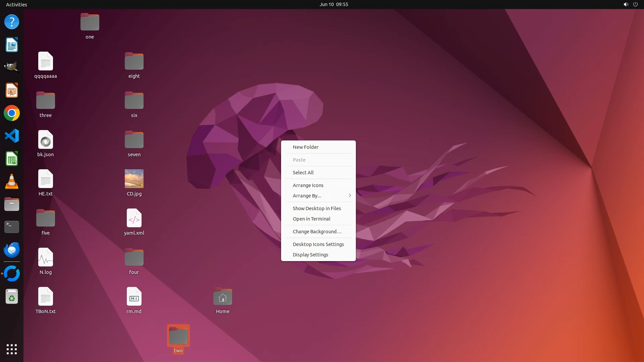Choose Open in Terminal
644x362 pixels.
click(x=311, y=219)
